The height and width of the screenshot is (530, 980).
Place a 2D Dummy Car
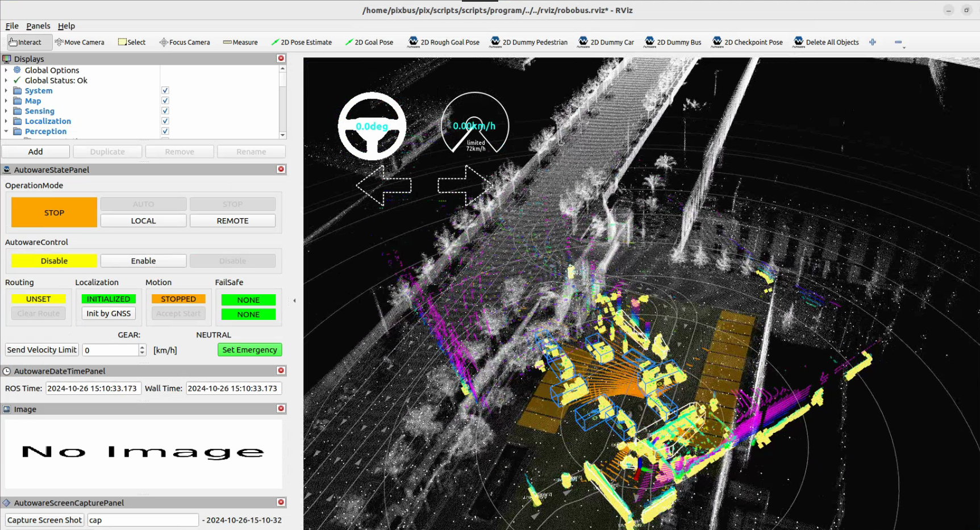tap(606, 42)
